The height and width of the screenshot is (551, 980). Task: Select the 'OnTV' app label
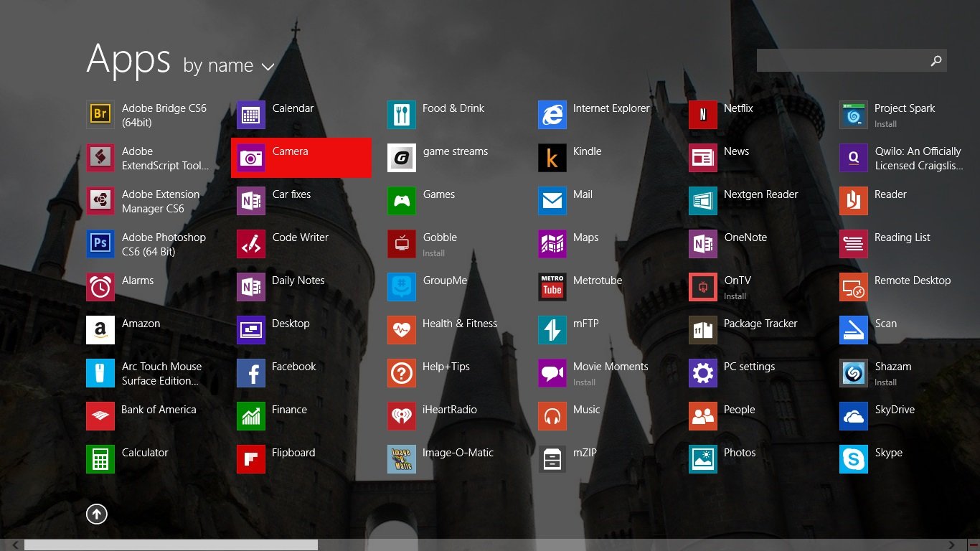[738, 281]
